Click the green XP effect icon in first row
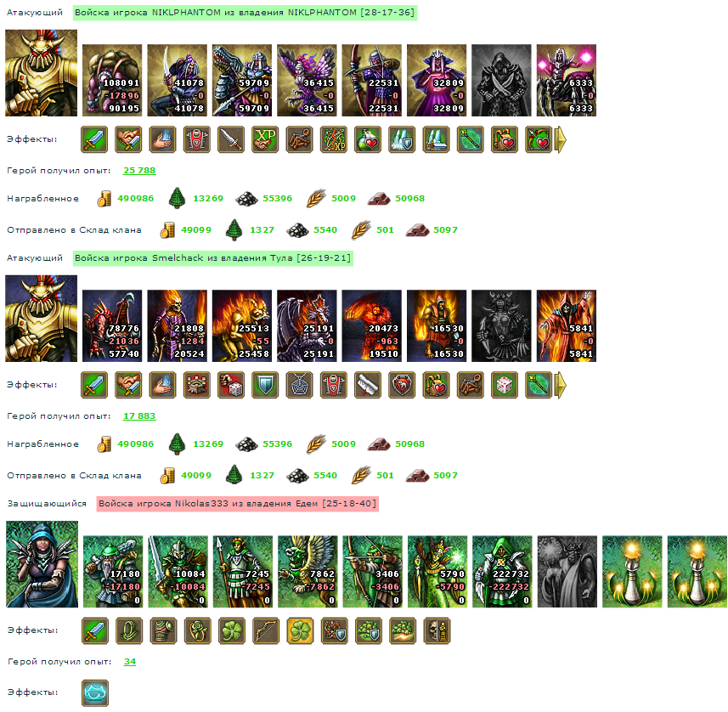The image size is (728, 712). 265,139
